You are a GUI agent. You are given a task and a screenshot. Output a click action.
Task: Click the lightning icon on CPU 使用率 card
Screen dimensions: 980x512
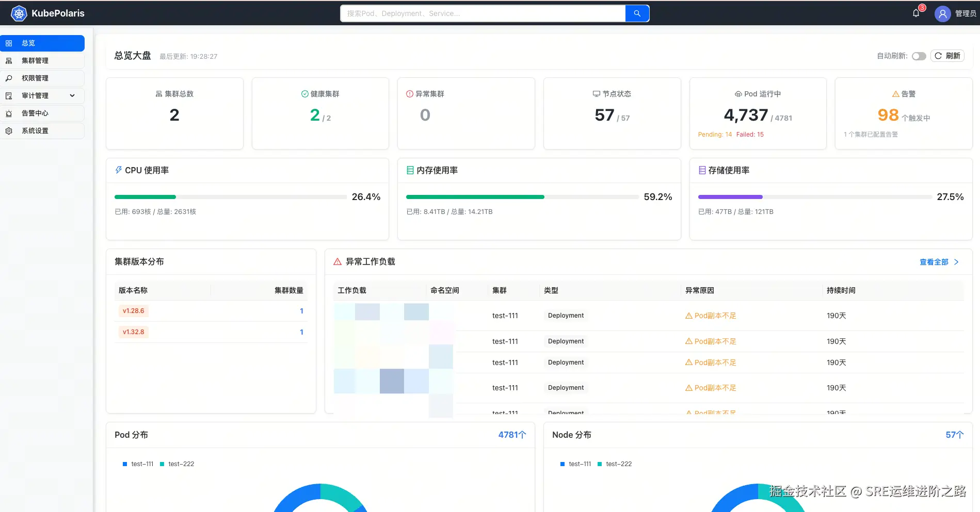tap(119, 170)
